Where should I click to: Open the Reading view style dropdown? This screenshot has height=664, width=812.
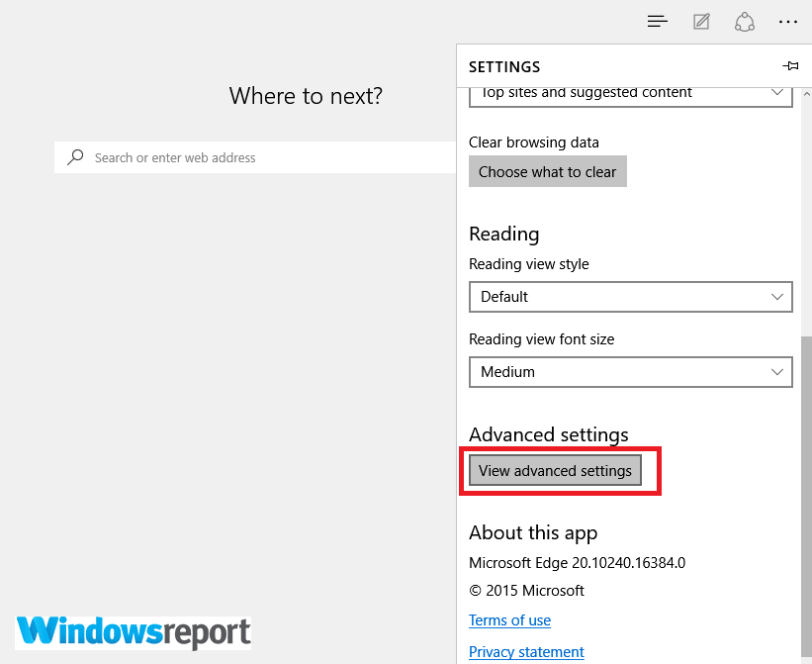630,297
